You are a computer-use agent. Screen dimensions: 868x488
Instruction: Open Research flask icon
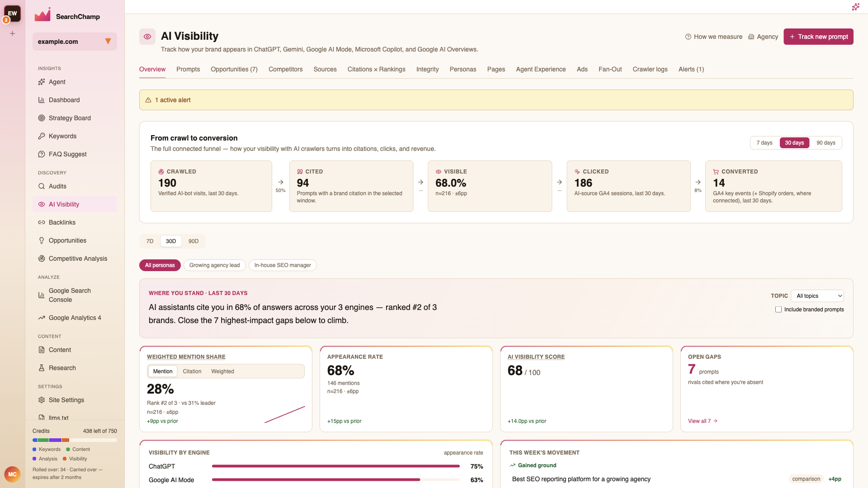pyautogui.click(x=42, y=368)
